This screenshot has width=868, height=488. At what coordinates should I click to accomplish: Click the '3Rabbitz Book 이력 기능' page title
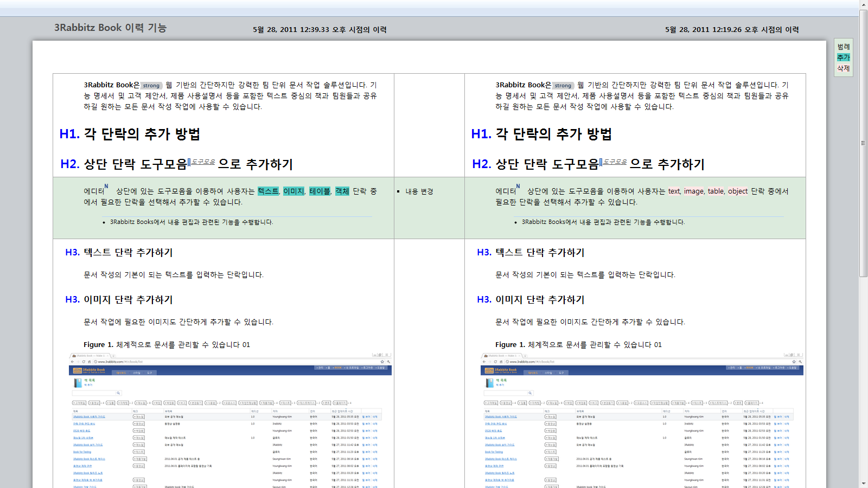click(110, 28)
